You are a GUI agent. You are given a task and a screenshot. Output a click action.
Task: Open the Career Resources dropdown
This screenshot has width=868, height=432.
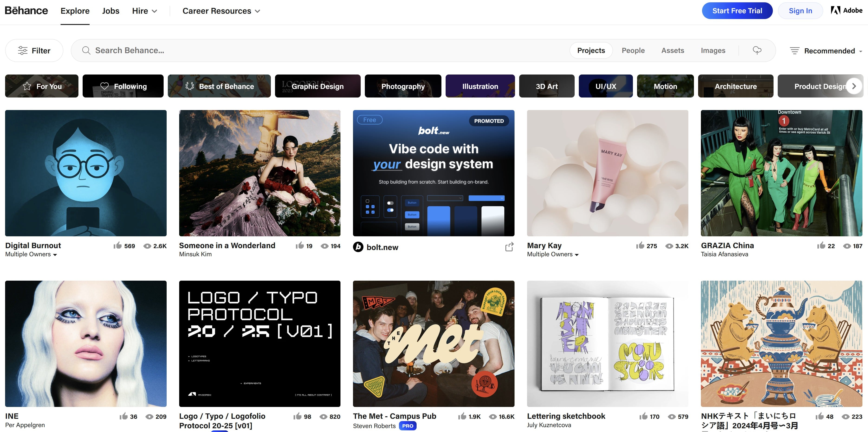tap(221, 11)
